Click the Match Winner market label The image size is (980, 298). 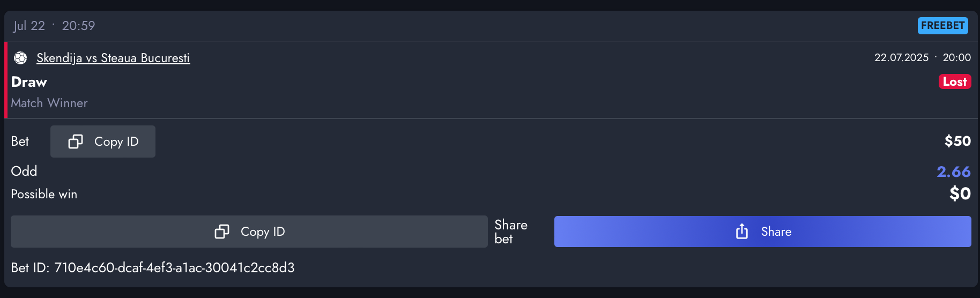49,103
